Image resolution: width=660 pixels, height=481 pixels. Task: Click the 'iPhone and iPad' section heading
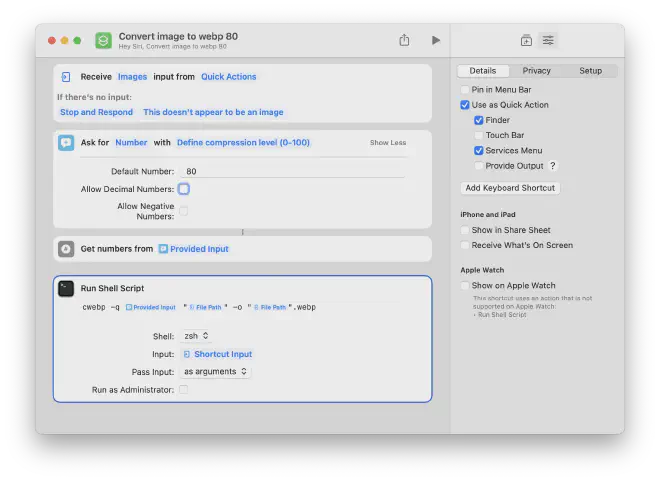[488, 215]
